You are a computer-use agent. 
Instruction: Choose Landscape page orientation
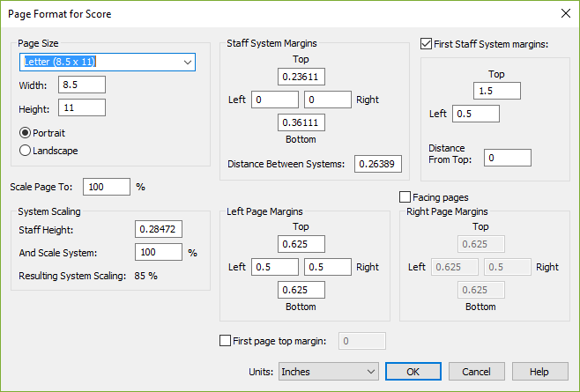(26, 151)
